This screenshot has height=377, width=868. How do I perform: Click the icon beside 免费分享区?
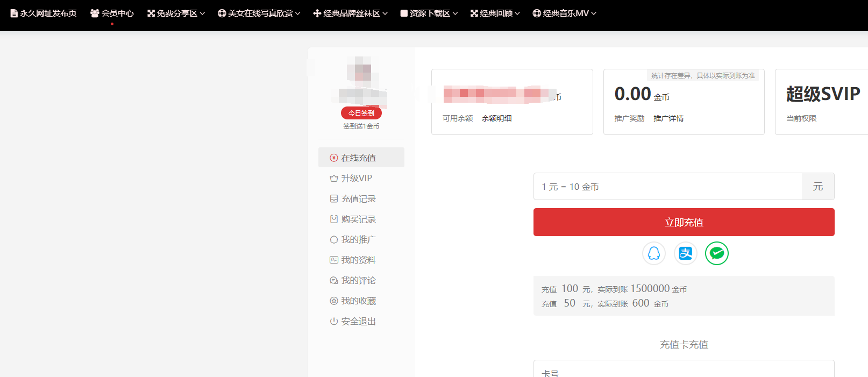151,13
